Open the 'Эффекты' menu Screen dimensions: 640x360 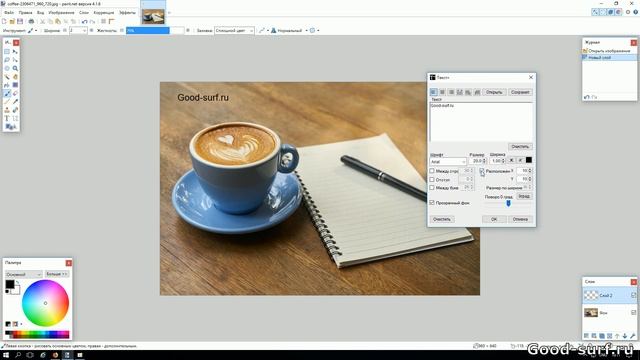point(127,13)
